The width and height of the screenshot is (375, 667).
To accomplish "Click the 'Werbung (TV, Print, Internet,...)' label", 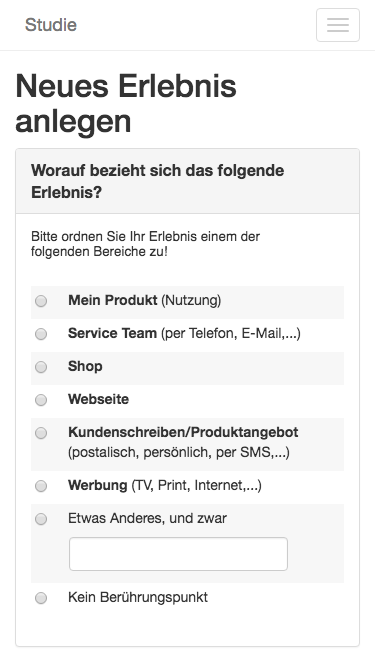I will [165, 485].
